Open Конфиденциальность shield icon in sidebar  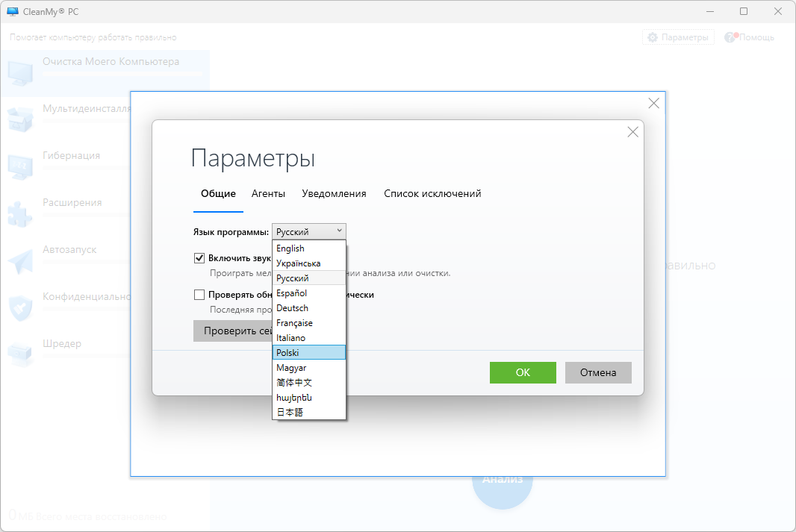point(20,308)
